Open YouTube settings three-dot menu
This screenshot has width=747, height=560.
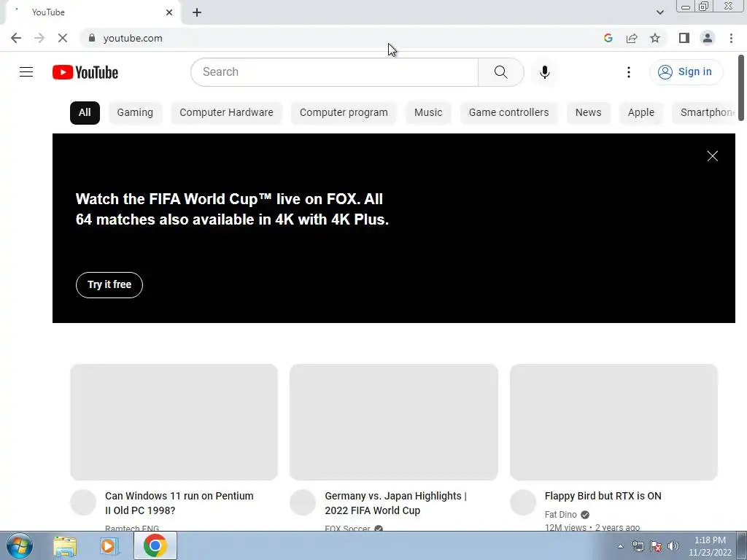pyautogui.click(x=628, y=72)
